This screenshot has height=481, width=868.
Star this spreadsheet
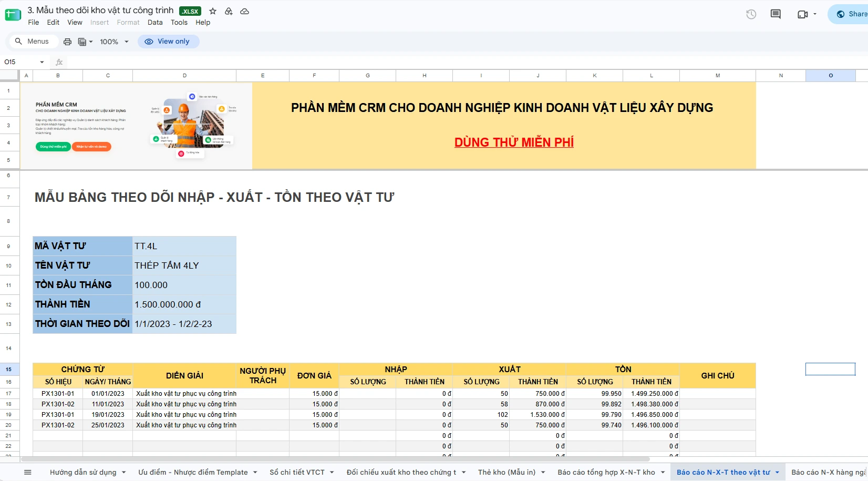[x=213, y=11]
